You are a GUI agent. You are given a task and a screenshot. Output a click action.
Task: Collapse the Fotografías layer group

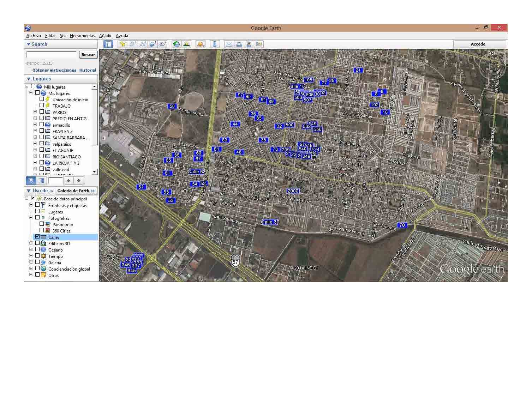click(x=31, y=218)
